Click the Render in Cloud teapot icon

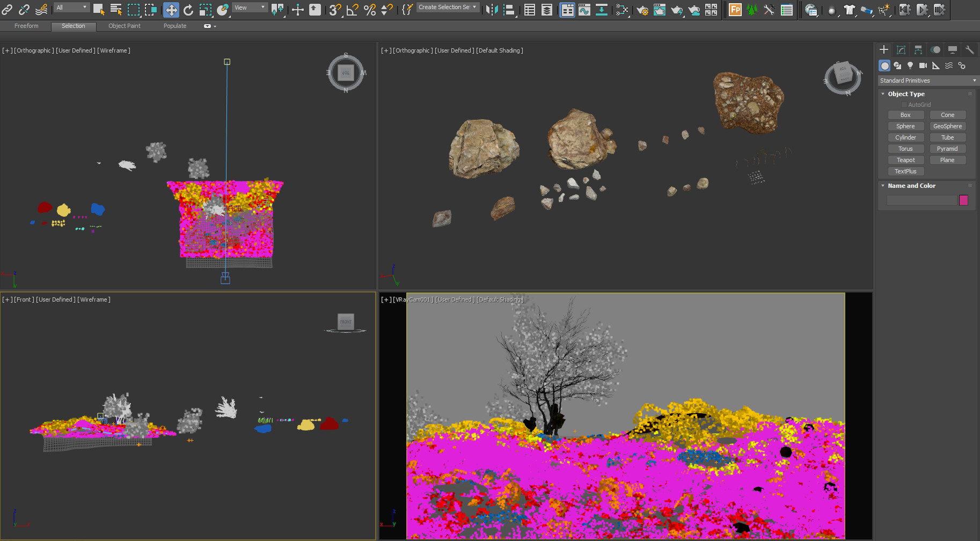point(694,9)
